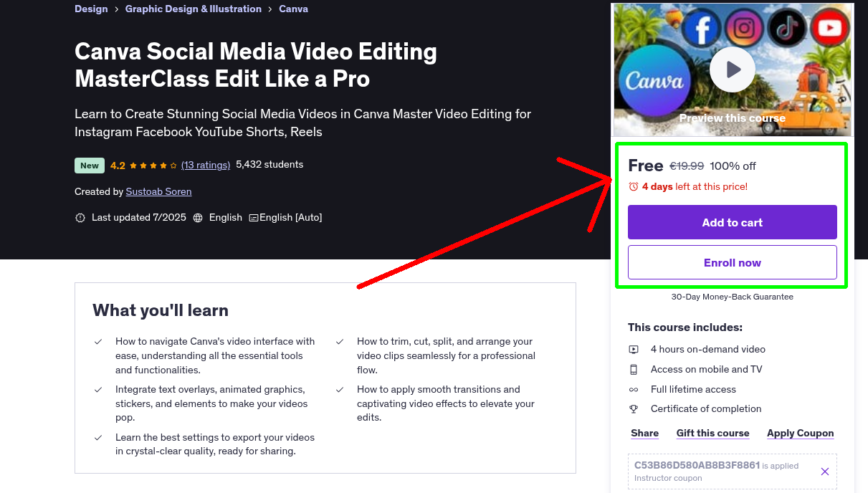Visit instructor Sustoab Soren's profile
Image resolution: width=868 pixels, height=493 pixels.
pyautogui.click(x=158, y=191)
